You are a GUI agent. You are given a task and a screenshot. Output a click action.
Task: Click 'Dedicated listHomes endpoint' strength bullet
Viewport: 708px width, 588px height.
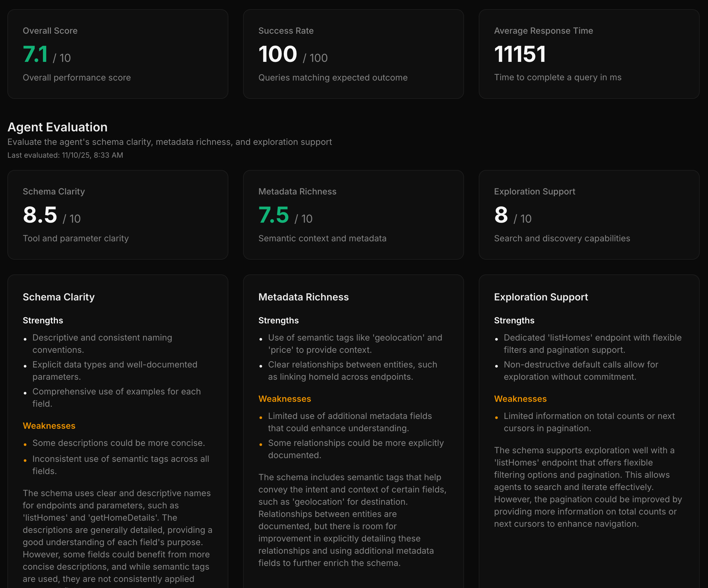[x=592, y=343]
